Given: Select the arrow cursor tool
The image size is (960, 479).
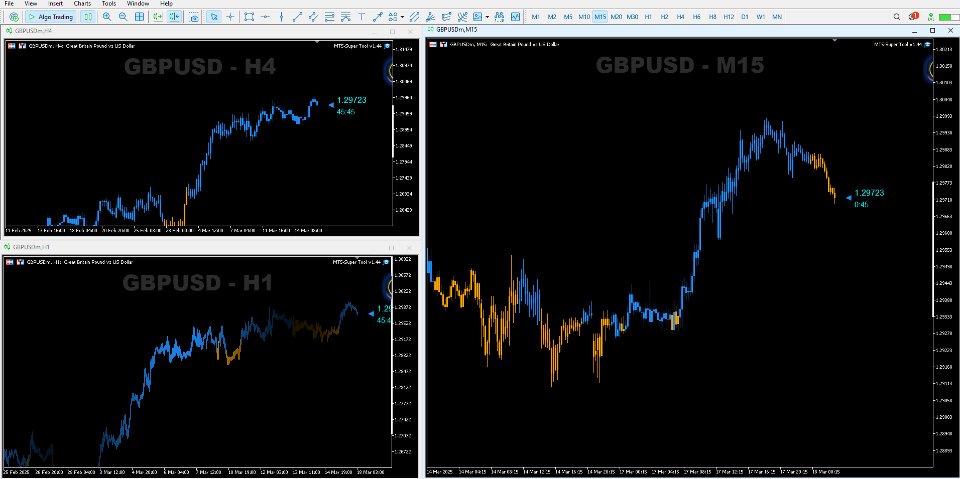Looking at the screenshot, I should [x=214, y=17].
